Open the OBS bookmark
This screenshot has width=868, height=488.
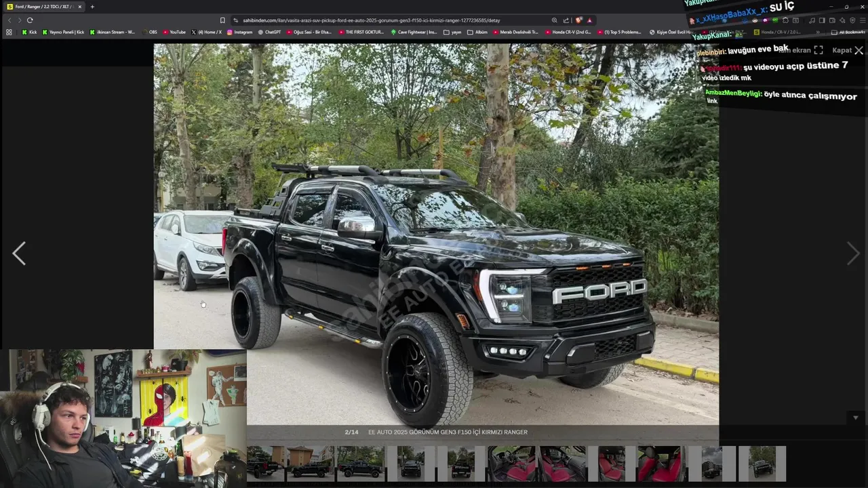point(149,32)
